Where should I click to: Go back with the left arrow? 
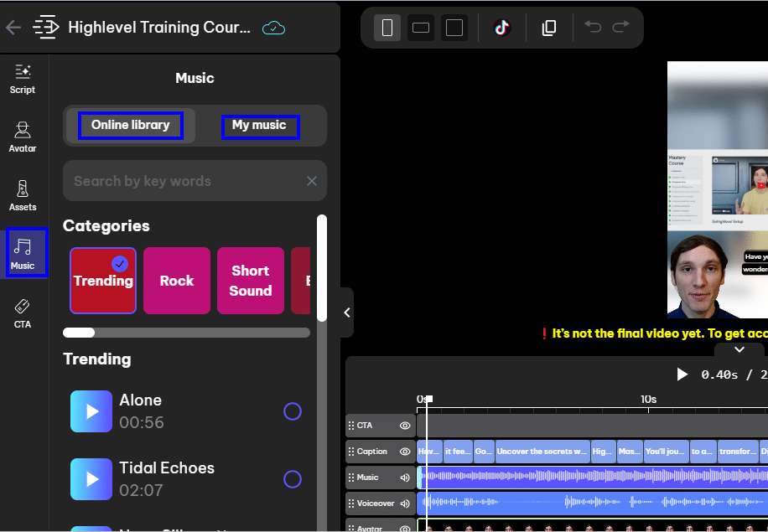click(x=13, y=28)
